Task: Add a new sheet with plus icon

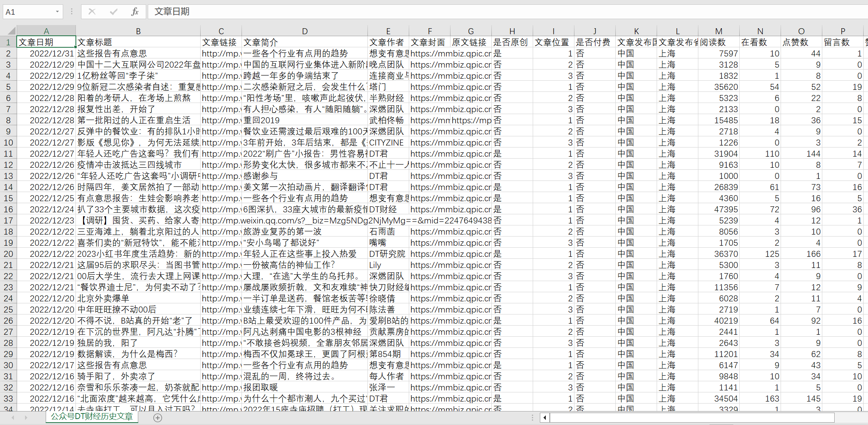Action: pos(158,417)
